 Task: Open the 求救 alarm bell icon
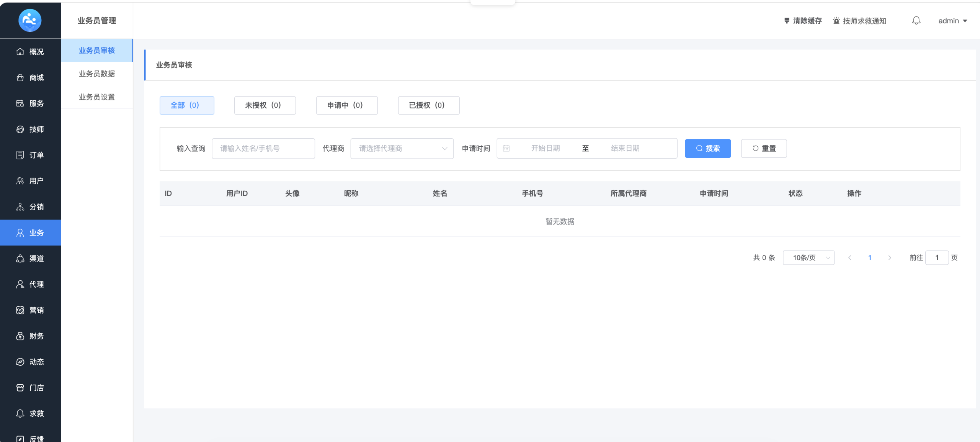click(20, 414)
